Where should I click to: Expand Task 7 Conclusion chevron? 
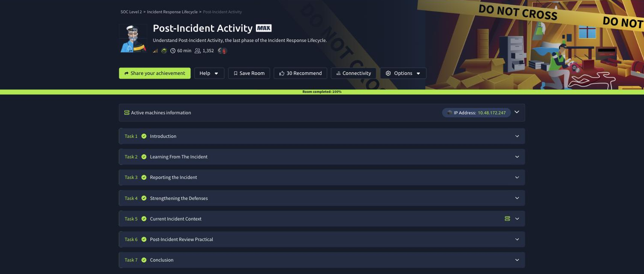coord(517,260)
